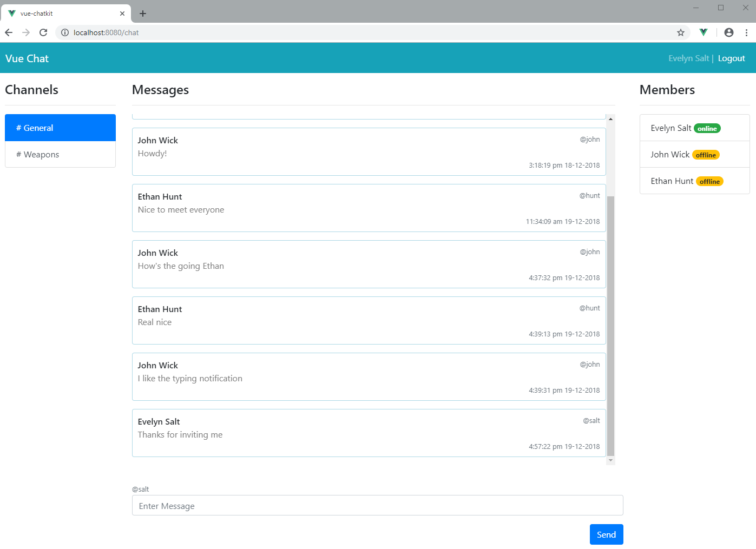Image resolution: width=756 pixels, height=549 pixels.
Task: Switch to the # Weapons channel
Action: tap(60, 154)
